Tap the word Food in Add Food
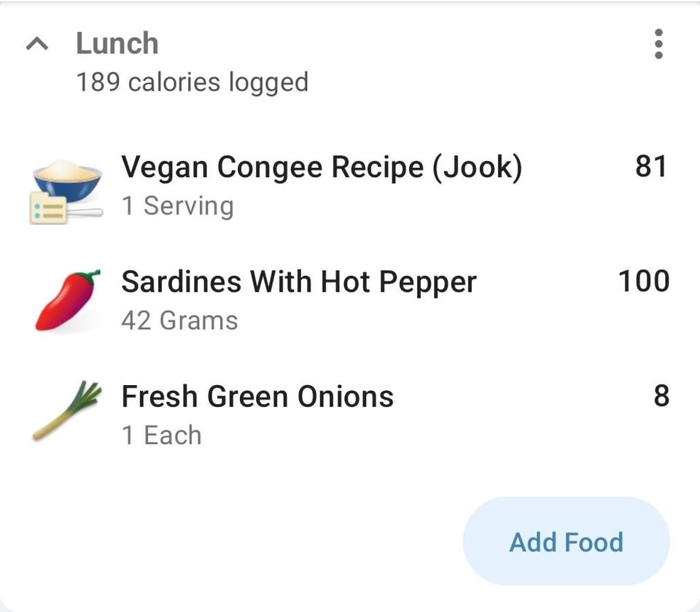The height and width of the screenshot is (612, 700). [x=594, y=542]
